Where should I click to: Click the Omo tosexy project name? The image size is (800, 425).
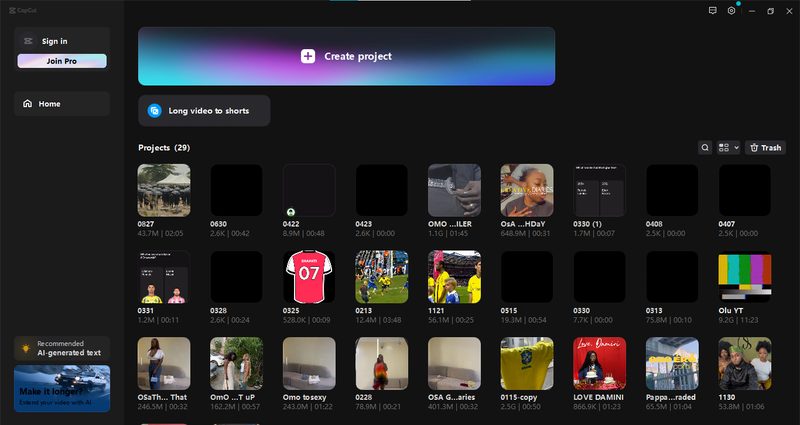[305, 397]
